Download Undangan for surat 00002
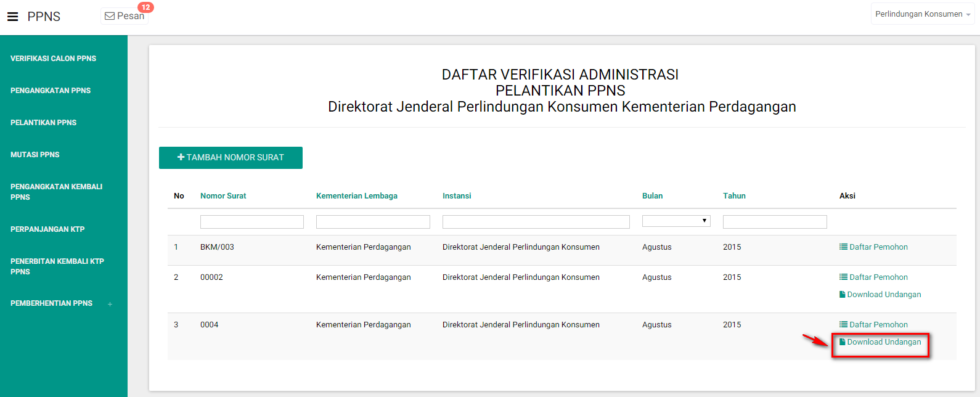 [x=880, y=295]
